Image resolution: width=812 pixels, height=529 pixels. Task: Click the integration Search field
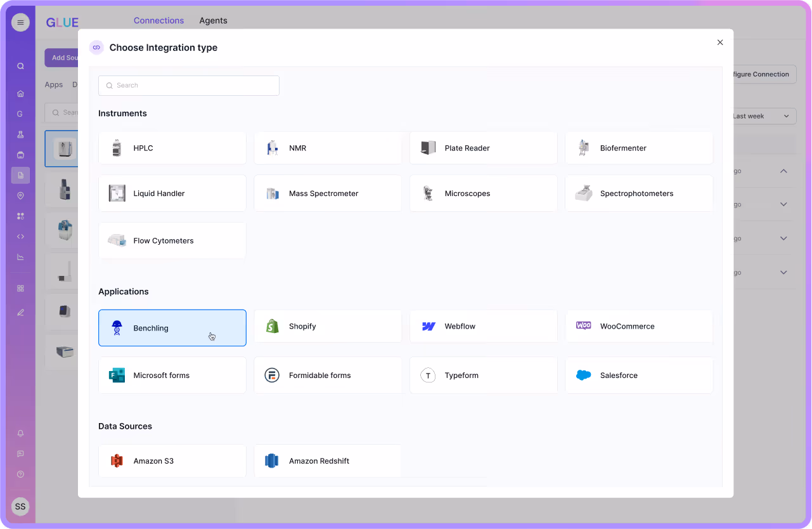pyautogui.click(x=189, y=86)
